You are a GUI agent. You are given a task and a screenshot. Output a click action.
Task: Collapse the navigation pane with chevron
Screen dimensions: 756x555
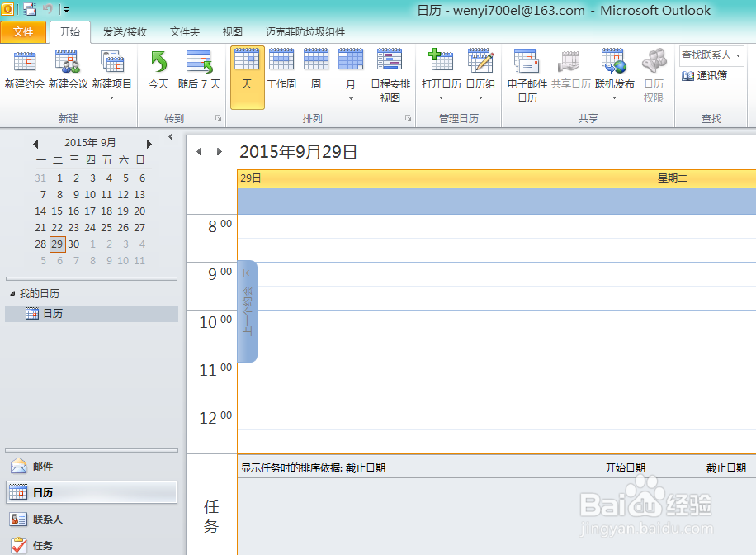(171, 137)
